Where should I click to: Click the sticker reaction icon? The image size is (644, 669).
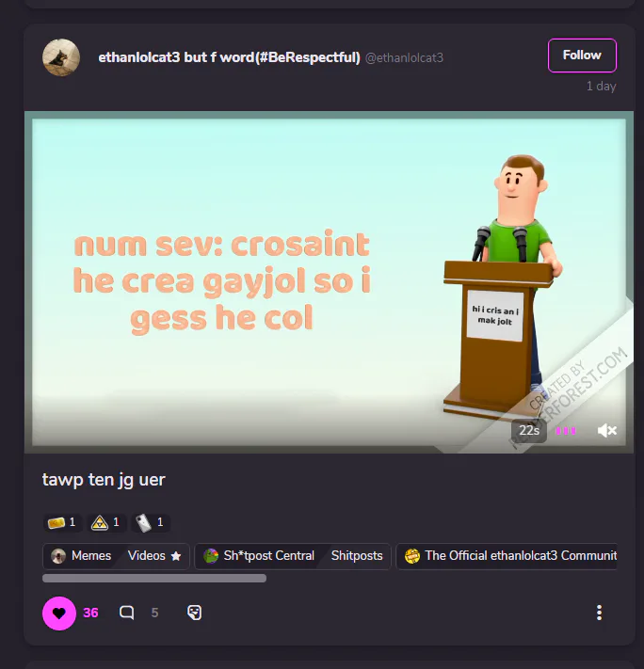194,613
